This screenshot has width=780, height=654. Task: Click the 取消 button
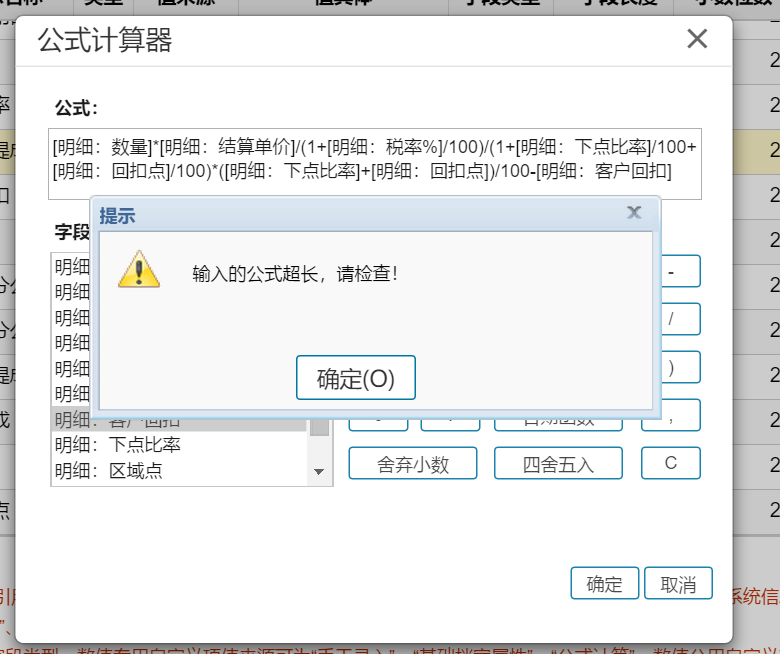point(679,583)
